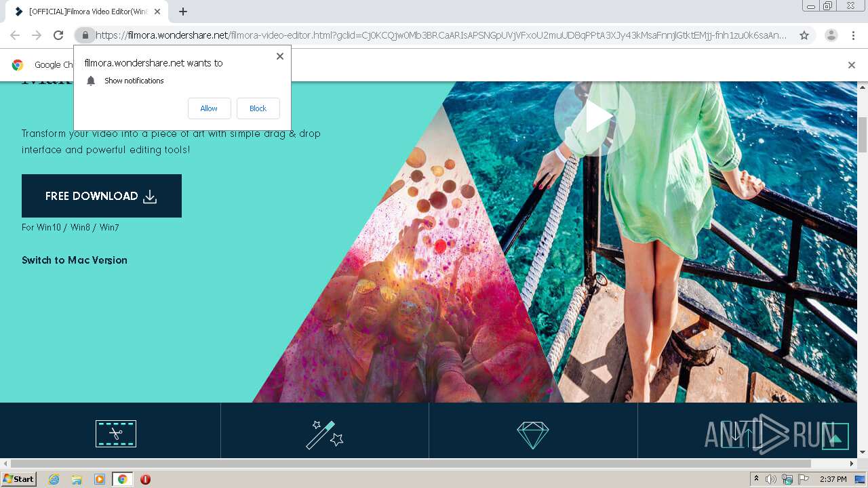The image size is (868, 488).
Task: Bookmark this page with star
Action: (804, 35)
